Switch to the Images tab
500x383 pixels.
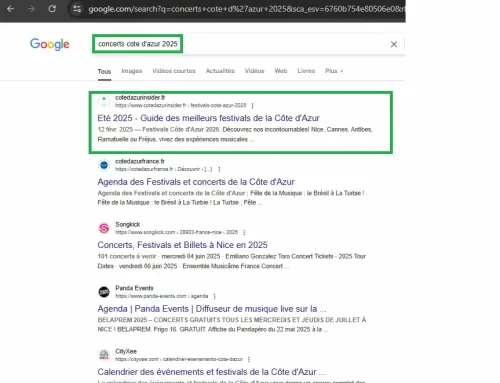tap(132, 71)
